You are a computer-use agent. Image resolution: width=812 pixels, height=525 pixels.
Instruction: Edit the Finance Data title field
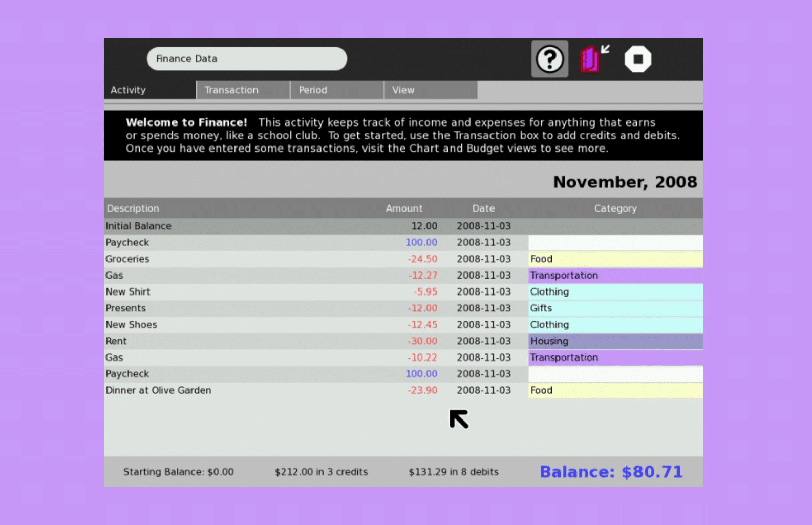(x=247, y=59)
